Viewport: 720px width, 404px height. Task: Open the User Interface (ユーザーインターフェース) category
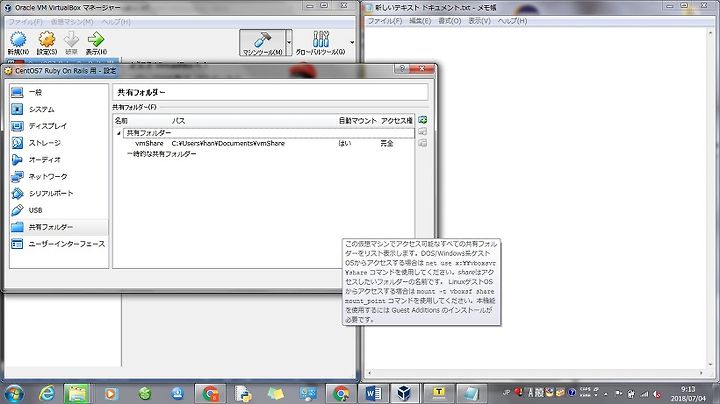[x=59, y=244]
